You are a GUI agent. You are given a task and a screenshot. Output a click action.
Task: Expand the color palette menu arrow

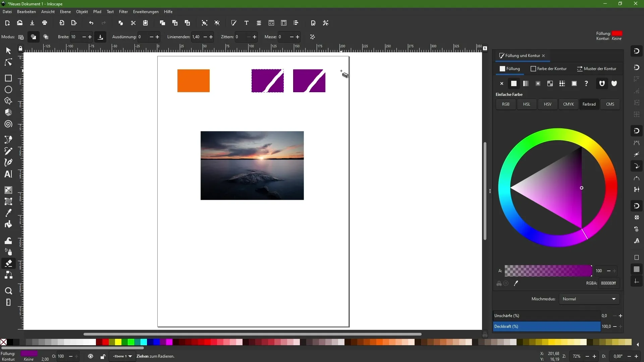coord(638,345)
